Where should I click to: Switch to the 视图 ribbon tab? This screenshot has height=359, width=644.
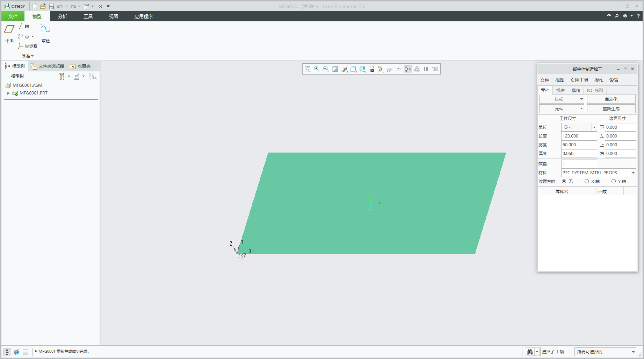click(x=114, y=16)
